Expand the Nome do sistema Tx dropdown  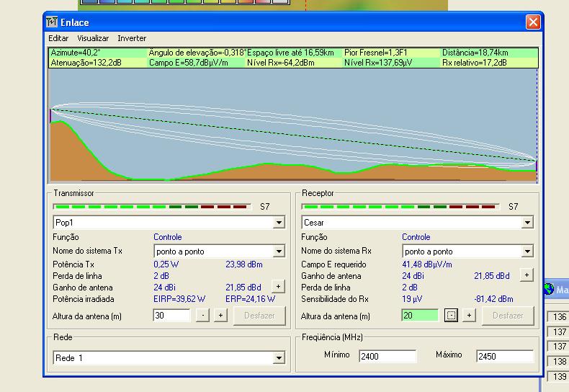click(x=279, y=251)
